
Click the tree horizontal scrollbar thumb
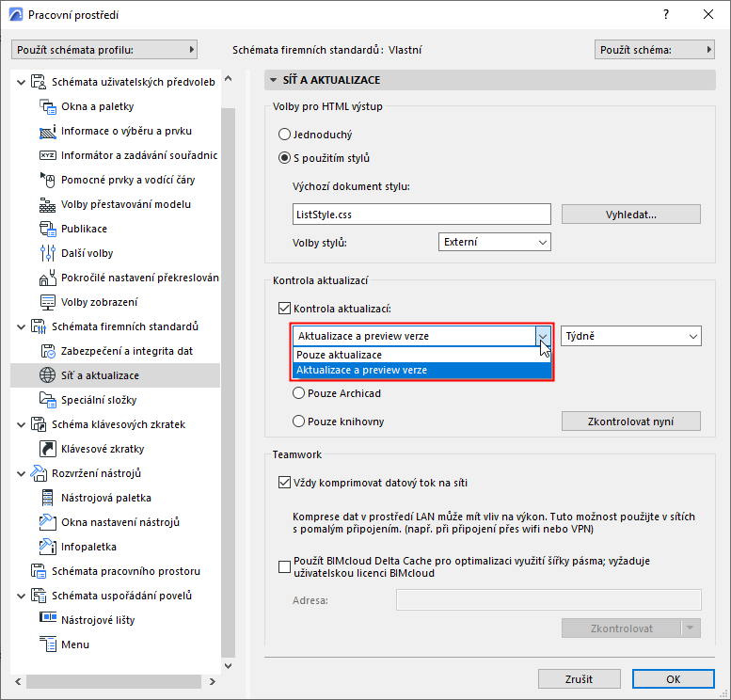coord(114,681)
